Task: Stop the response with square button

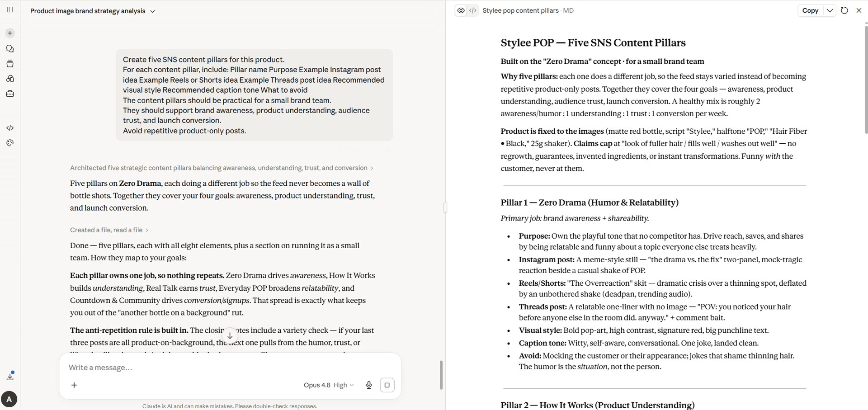Action: (x=387, y=385)
